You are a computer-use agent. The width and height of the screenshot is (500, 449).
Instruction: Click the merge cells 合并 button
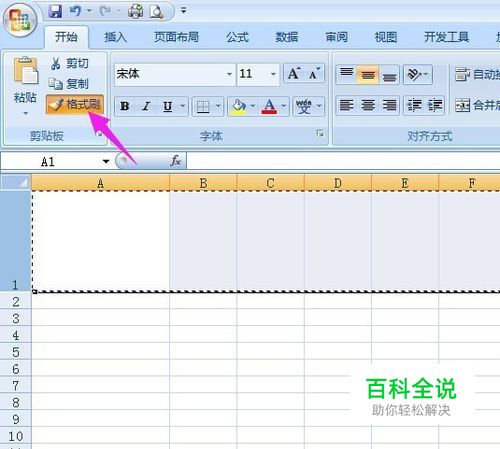477,106
